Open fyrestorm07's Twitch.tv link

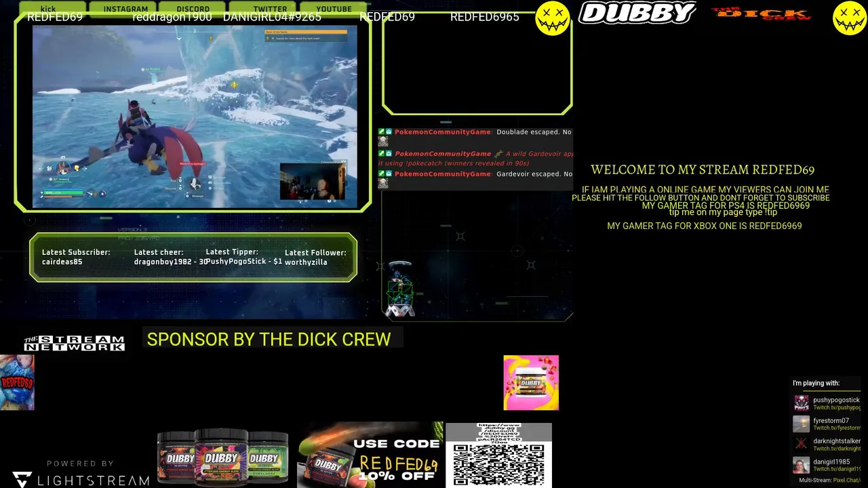pyautogui.click(x=837, y=428)
